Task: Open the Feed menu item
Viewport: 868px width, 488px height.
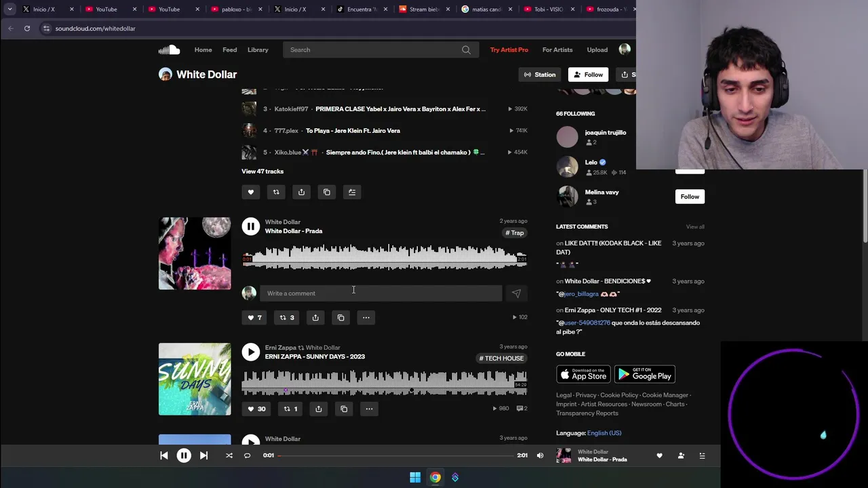Action: [230, 49]
